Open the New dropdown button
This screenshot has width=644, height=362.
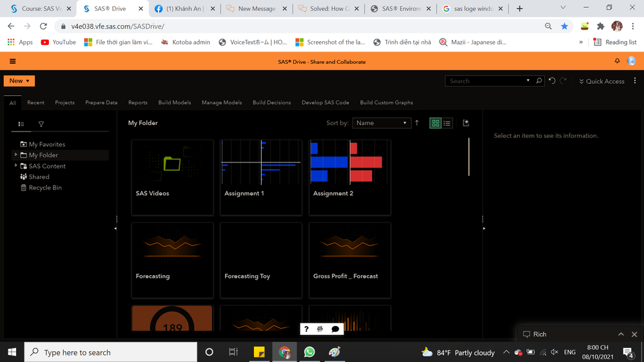coord(19,81)
